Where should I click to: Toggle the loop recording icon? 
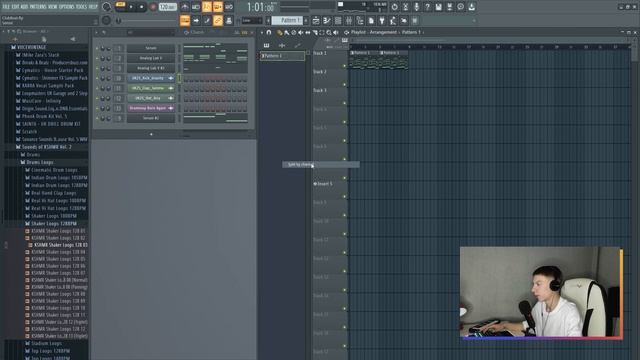229,7
